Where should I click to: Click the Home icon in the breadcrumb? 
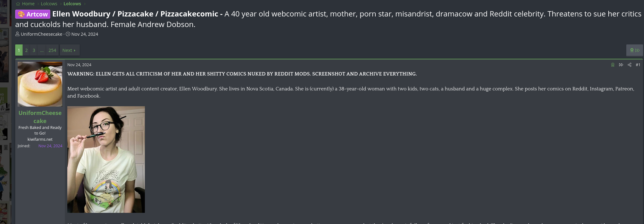(x=18, y=4)
